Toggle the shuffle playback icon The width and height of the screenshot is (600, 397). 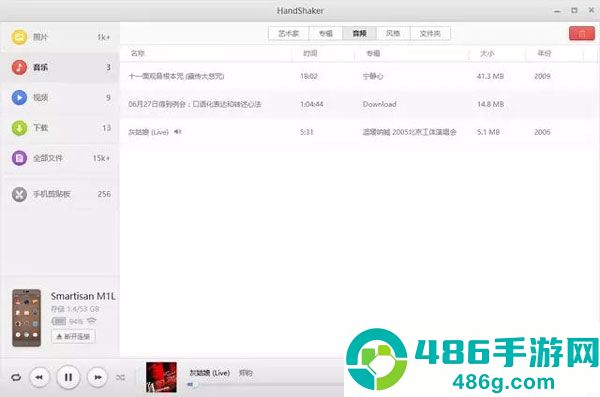tap(121, 377)
